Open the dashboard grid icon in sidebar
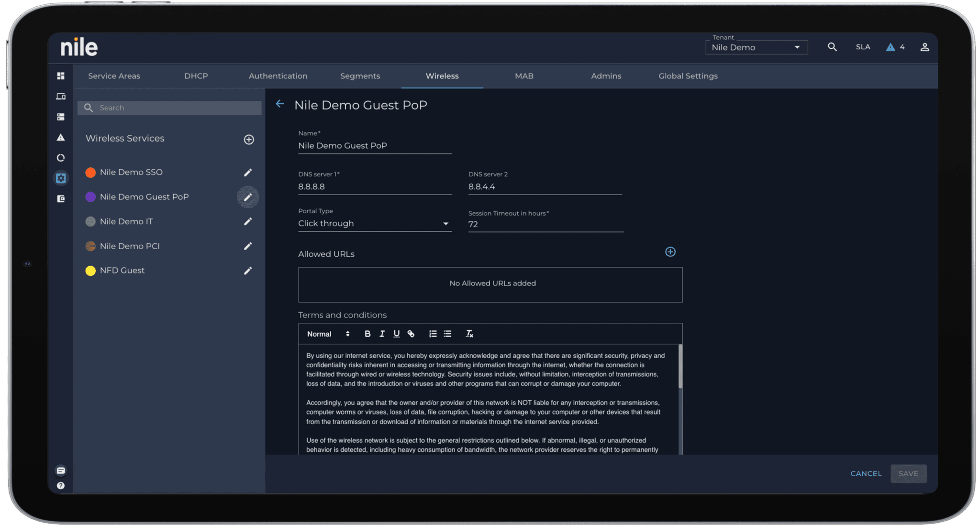This screenshot has width=980, height=526. [61, 76]
